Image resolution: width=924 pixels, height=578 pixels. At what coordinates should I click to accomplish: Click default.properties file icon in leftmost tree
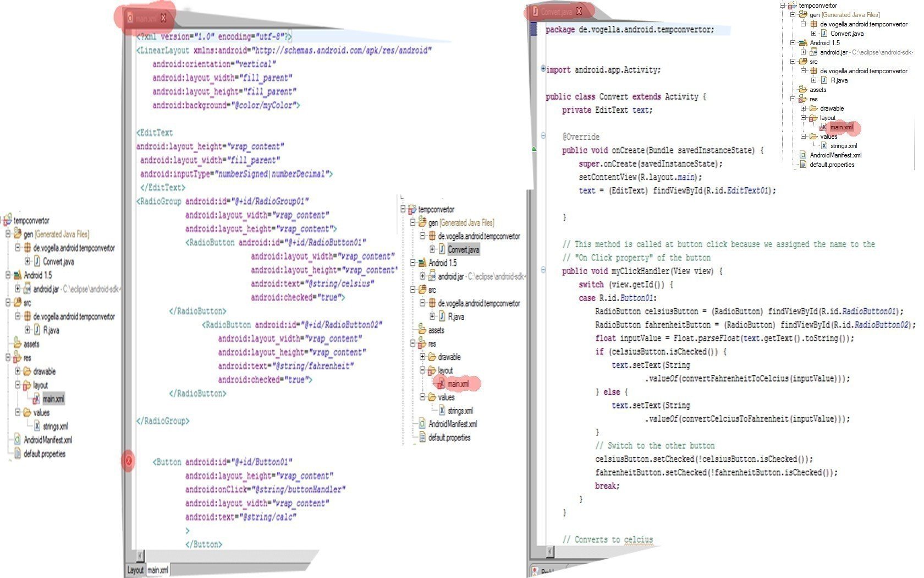pos(17,453)
